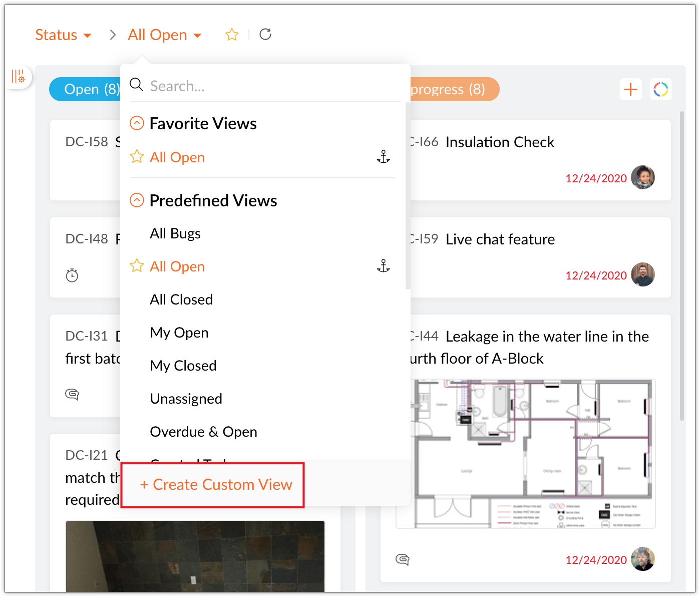Viewport: 700px width, 597px height.
Task: Click anchor icon in Favorite Views row
Action: 383,157
